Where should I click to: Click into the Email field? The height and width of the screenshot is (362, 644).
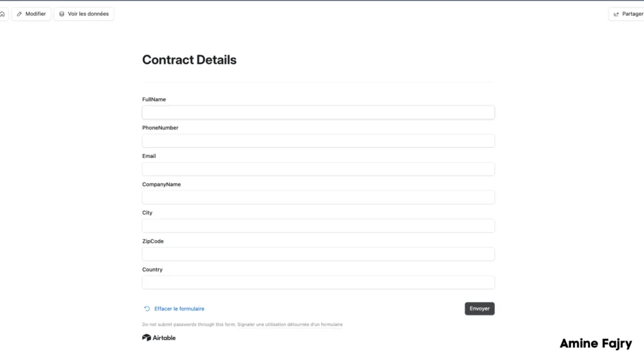(318, 169)
